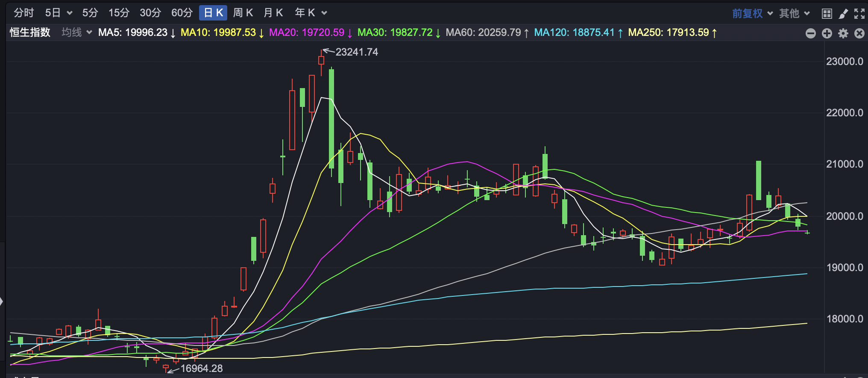Expand the dropdown arrow next to 5日
Screen dimensions: 868x378
tap(70, 13)
